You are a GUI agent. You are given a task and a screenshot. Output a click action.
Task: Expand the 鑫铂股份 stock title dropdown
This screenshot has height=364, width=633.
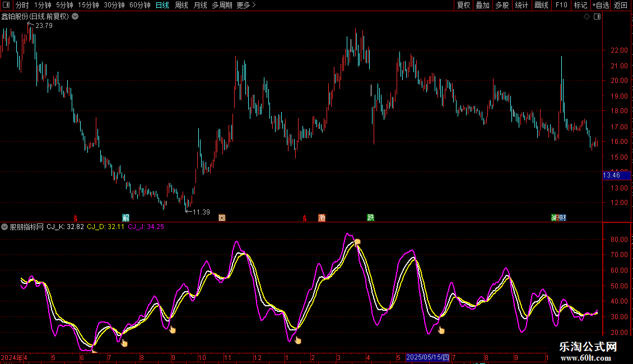click(75, 17)
